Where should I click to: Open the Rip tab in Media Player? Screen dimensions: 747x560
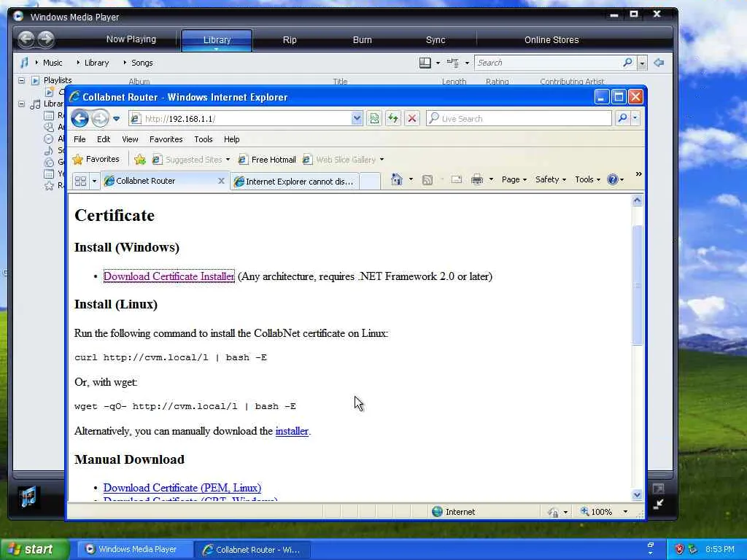(x=290, y=40)
